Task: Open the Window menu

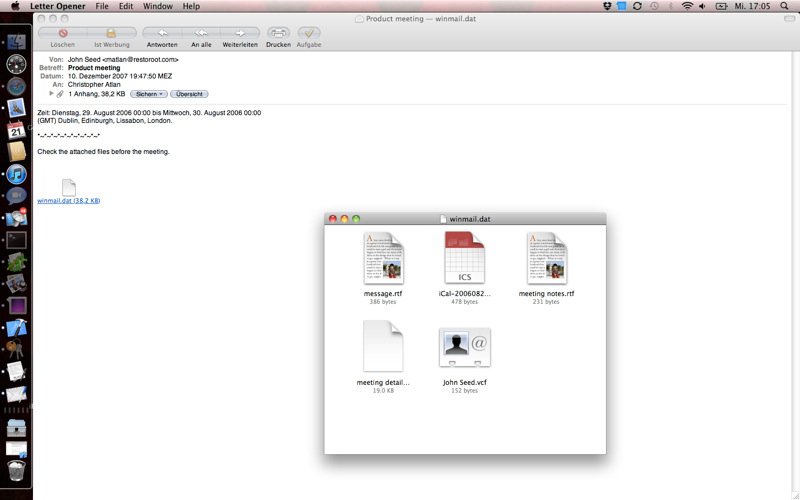Action: [x=158, y=6]
